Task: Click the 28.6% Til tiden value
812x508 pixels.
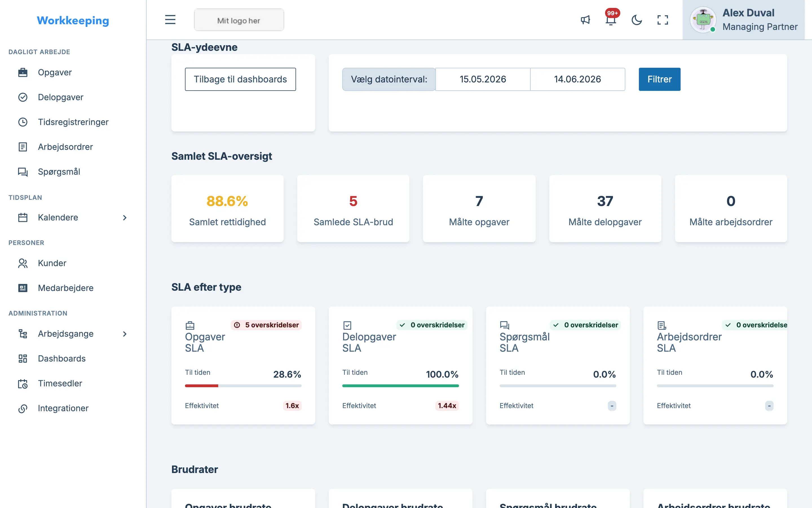Action: [287, 374]
